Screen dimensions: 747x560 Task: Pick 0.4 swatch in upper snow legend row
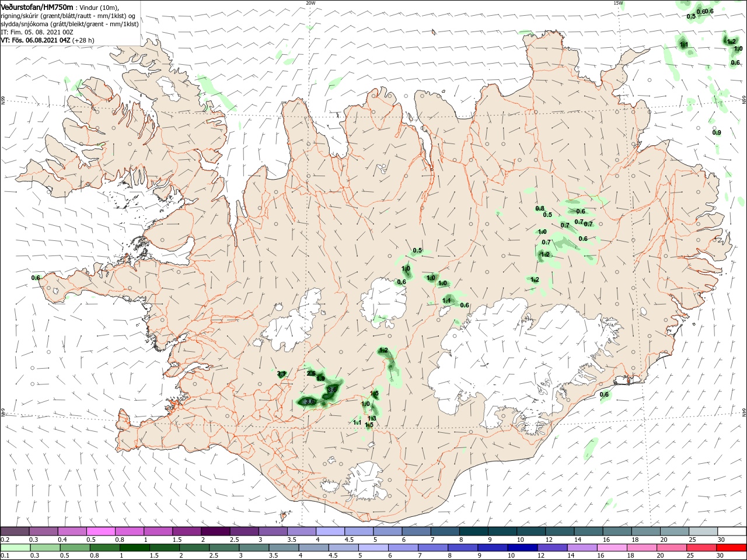click(72, 531)
